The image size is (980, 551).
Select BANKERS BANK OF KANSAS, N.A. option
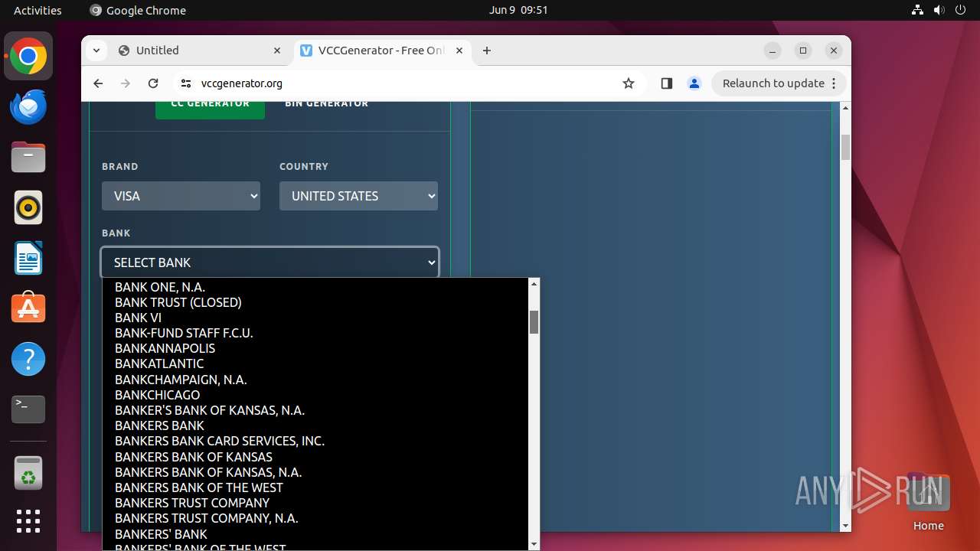[x=315, y=472]
